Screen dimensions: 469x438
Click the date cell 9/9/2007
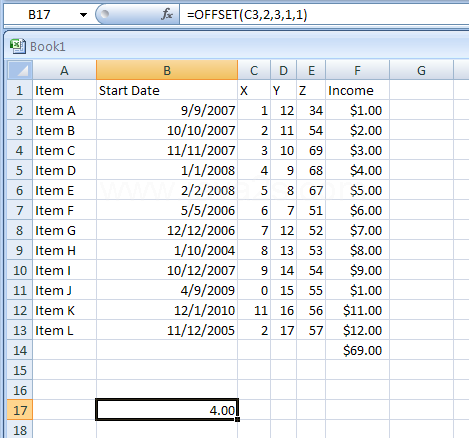tap(167, 110)
